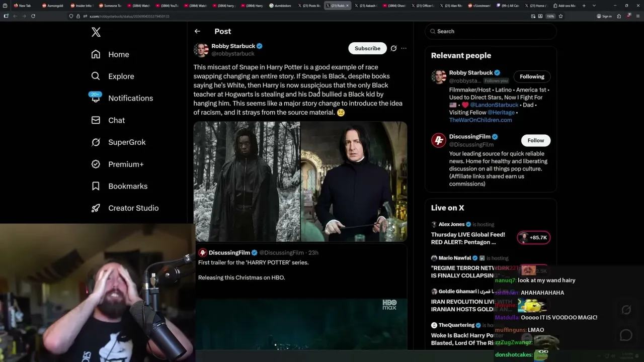Open the TheWarOnChildren.com link

pos(480,120)
